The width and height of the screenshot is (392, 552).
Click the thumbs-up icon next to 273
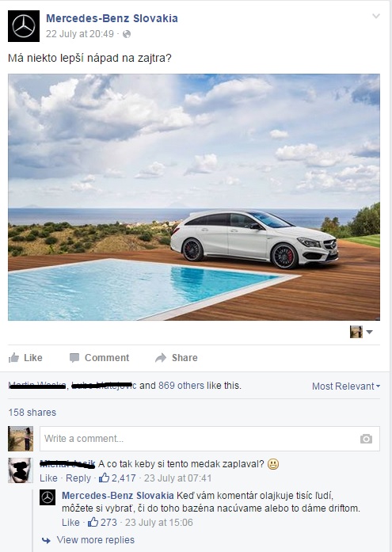click(x=93, y=522)
